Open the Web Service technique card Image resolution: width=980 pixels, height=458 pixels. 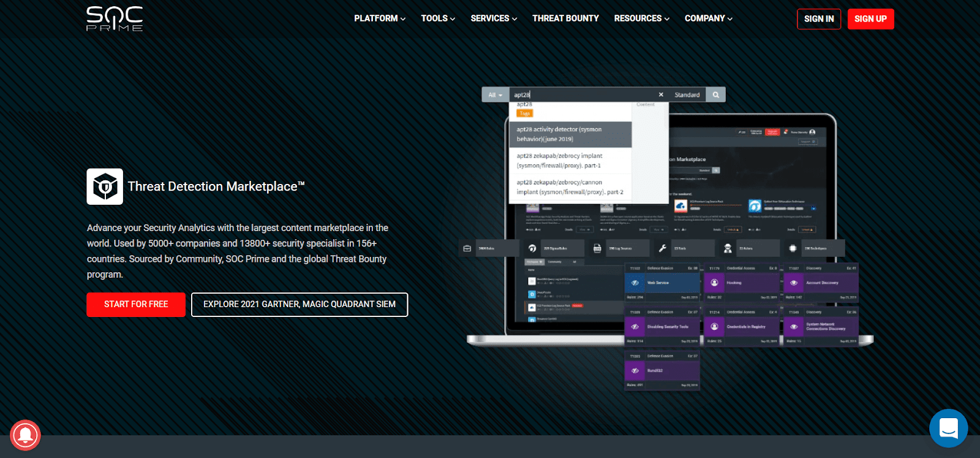click(x=662, y=283)
